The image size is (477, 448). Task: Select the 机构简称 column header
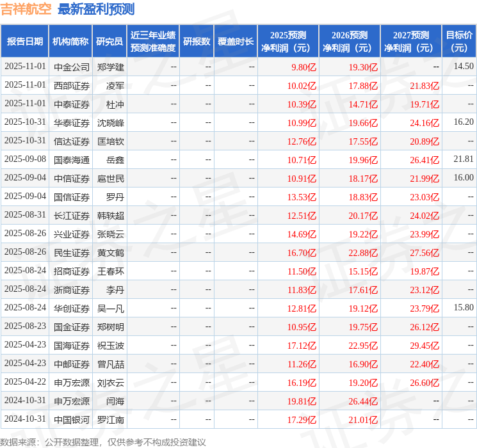(x=70, y=42)
